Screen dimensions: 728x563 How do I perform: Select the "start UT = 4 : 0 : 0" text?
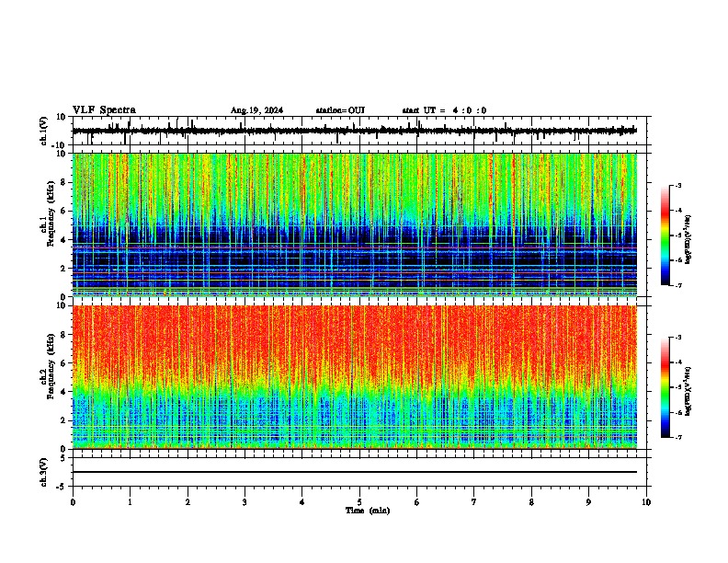(444, 110)
